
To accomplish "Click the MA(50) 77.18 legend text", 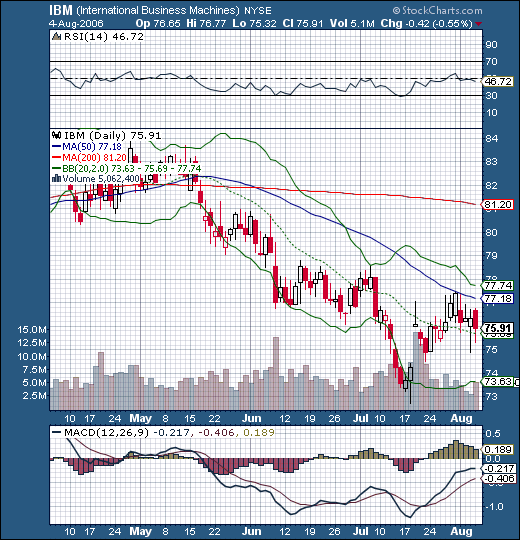I will [92, 146].
